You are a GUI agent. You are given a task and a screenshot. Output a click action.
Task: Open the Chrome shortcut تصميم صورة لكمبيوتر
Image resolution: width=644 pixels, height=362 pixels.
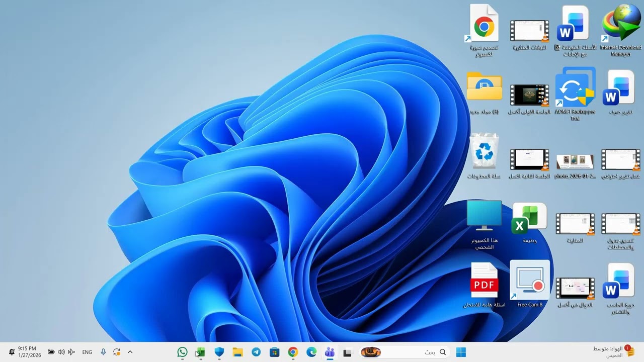(484, 30)
